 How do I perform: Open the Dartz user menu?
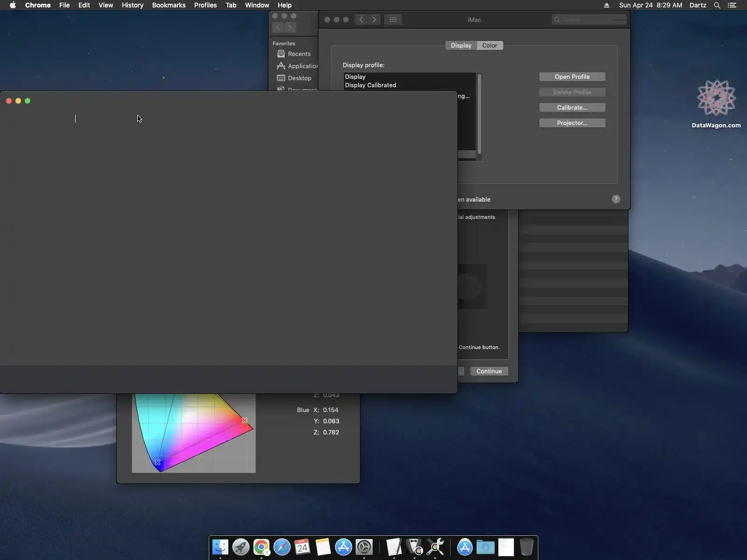(x=698, y=5)
